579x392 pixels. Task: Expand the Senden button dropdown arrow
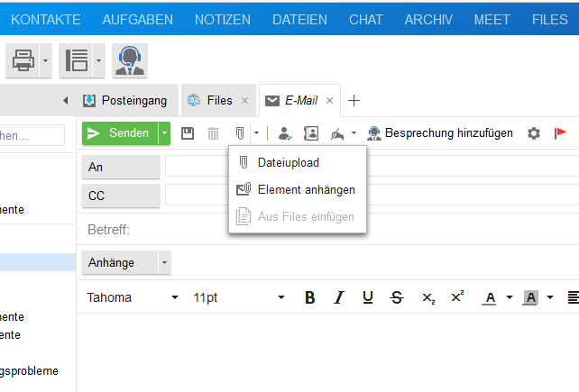point(164,133)
